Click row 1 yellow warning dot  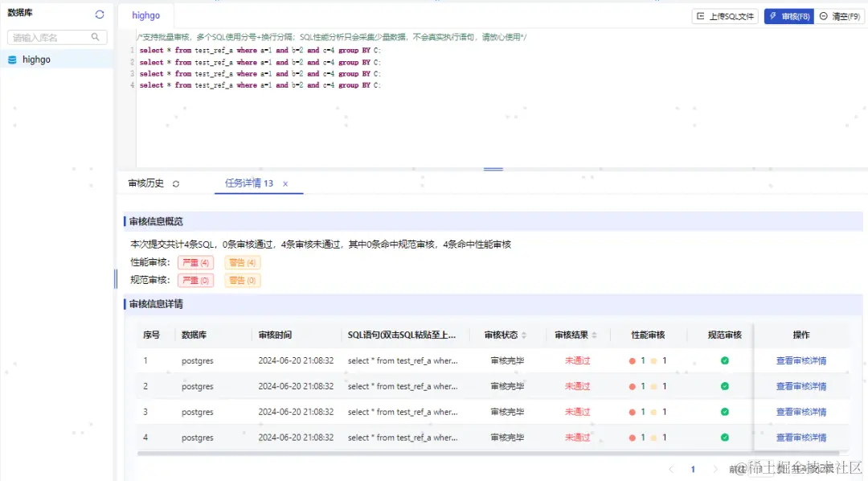point(653,361)
